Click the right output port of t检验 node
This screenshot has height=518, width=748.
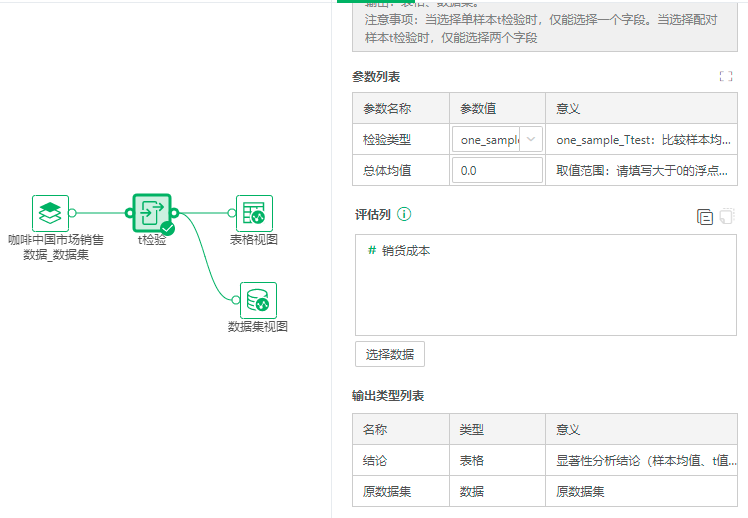(175, 212)
